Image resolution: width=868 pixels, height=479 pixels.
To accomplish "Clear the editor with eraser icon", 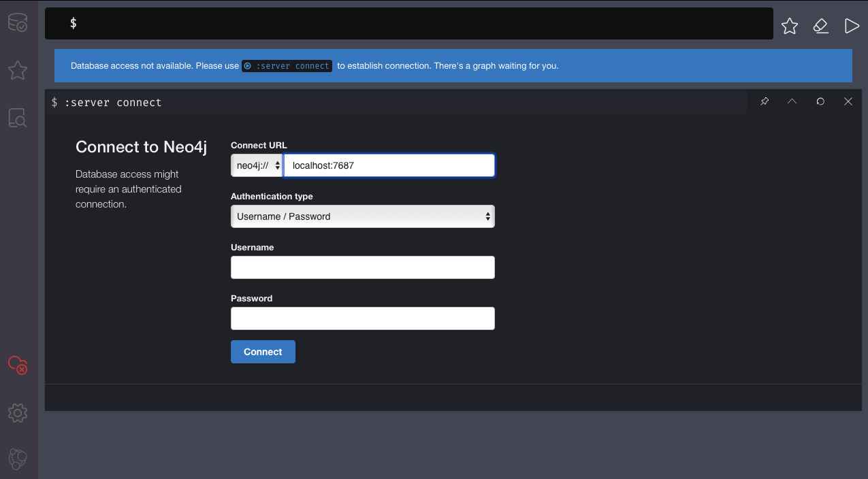I will pos(820,26).
